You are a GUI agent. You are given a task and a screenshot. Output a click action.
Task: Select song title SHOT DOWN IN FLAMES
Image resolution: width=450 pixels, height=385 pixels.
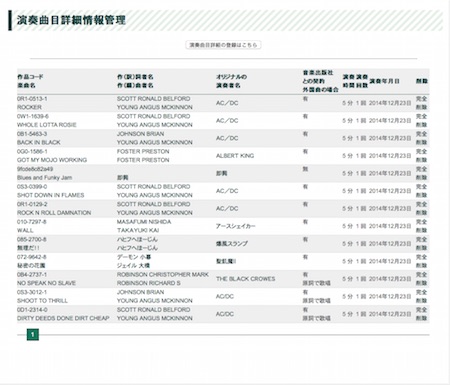[x=51, y=195]
